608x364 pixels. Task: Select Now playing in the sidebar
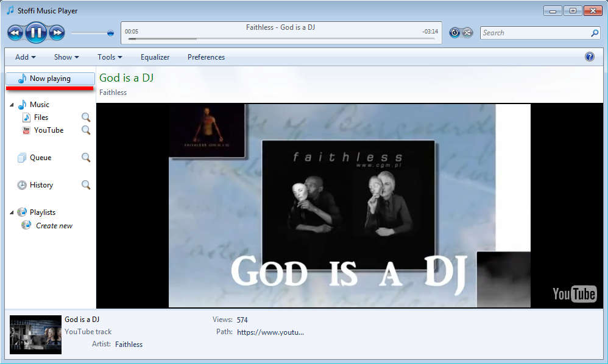pyautogui.click(x=51, y=79)
